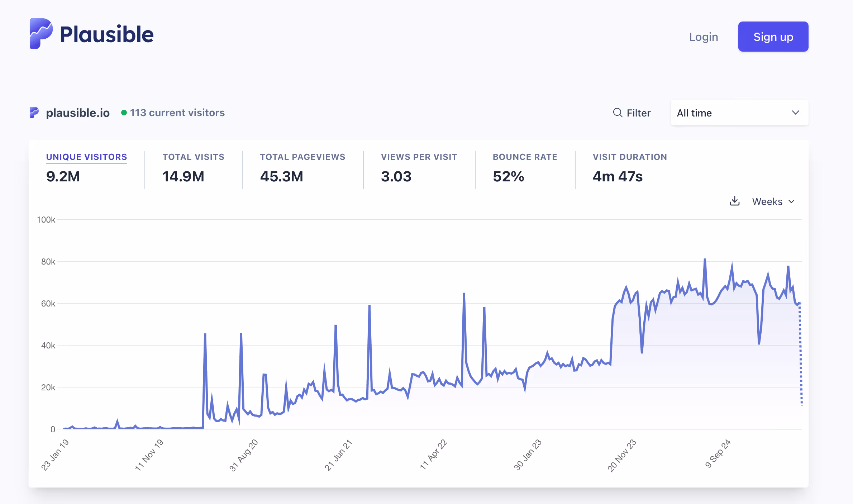This screenshot has height=504, width=853.
Task: Click the 20 Nov 23 x-axis label
Action: tap(621, 455)
